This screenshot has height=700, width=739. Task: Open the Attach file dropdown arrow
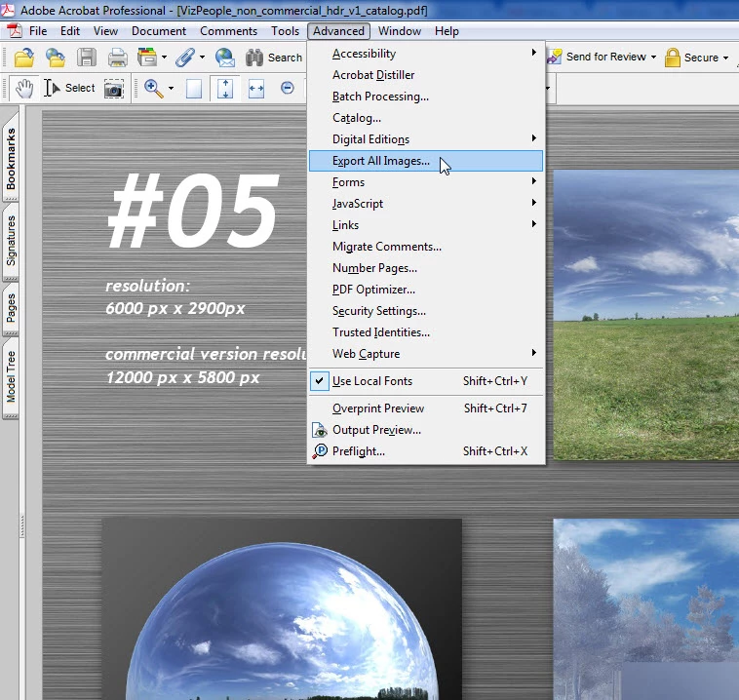point(202,58)
